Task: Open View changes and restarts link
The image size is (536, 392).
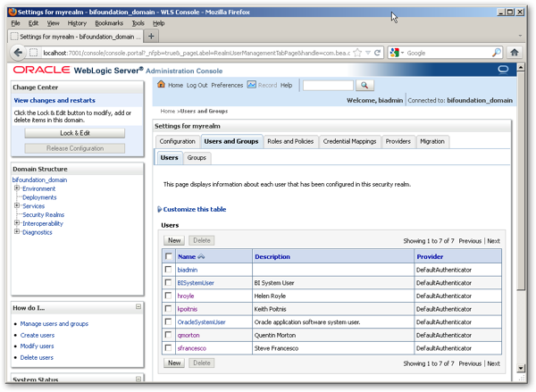Action: (54, 101)
